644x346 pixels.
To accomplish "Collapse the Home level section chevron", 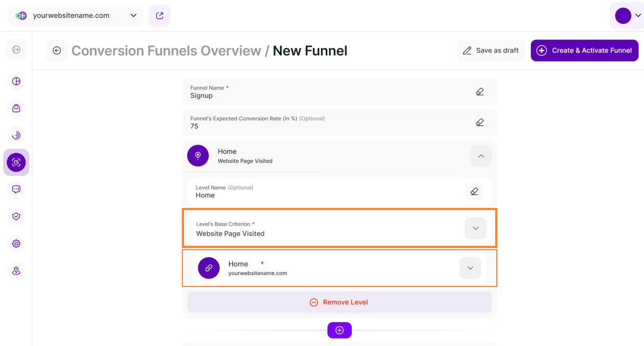I will pos(481,156).
